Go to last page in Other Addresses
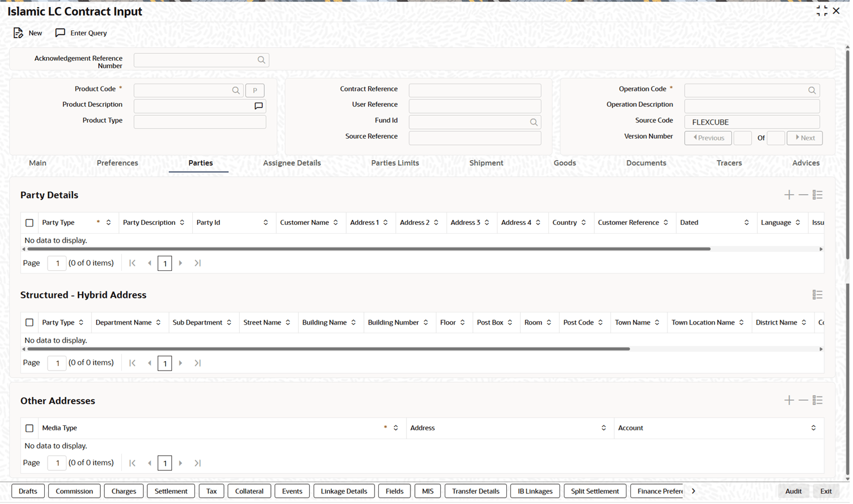This screenshot has height=504, width=853. 198,463
